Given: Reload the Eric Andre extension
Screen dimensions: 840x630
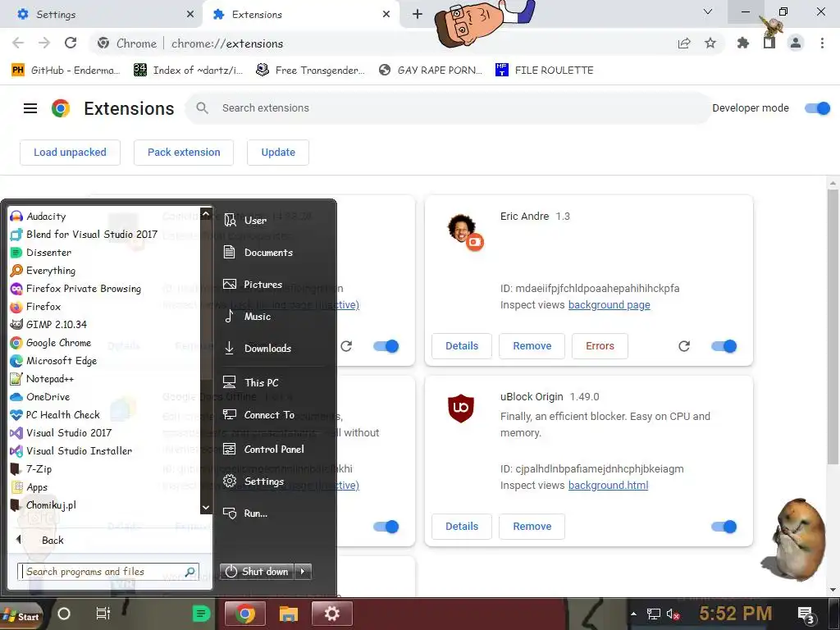Looking at the screenshot, I should tap(684, 347).
